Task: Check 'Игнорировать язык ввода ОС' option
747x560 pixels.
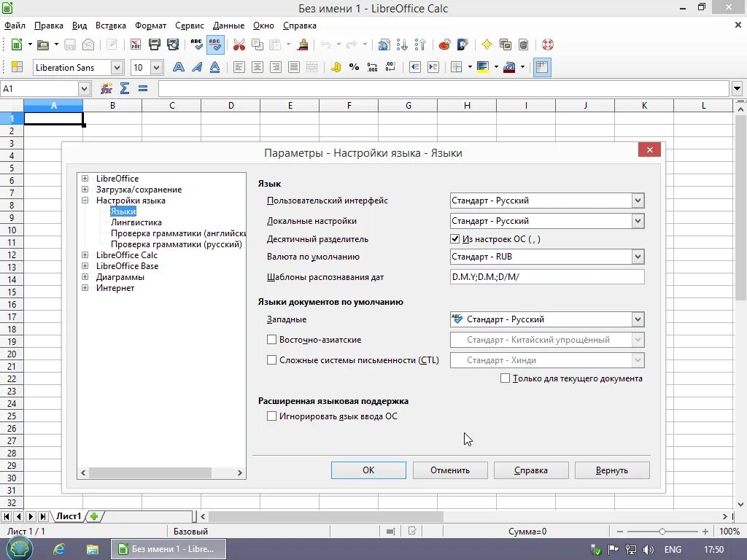Action: pos(271,416)
